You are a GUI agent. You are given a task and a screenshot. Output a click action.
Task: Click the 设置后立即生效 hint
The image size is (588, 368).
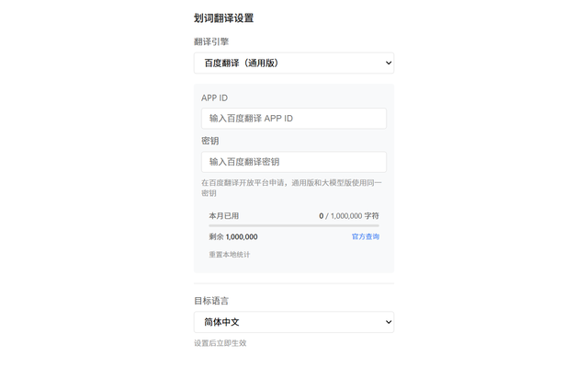click(x=220, y=343)
